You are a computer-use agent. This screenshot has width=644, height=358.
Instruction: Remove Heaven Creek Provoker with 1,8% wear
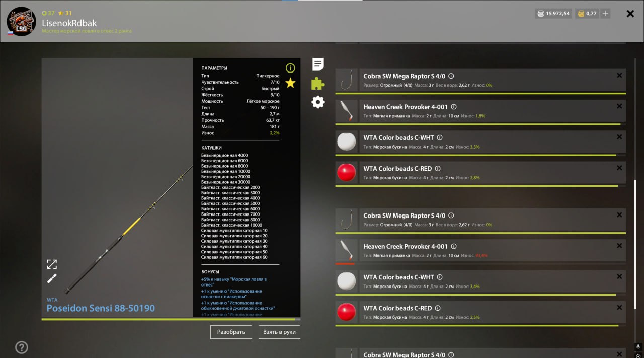[x=619, y=106]
